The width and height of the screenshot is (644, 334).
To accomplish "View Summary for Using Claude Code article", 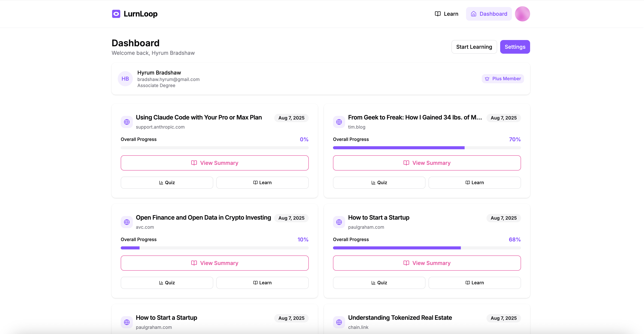I will point(215,163).
